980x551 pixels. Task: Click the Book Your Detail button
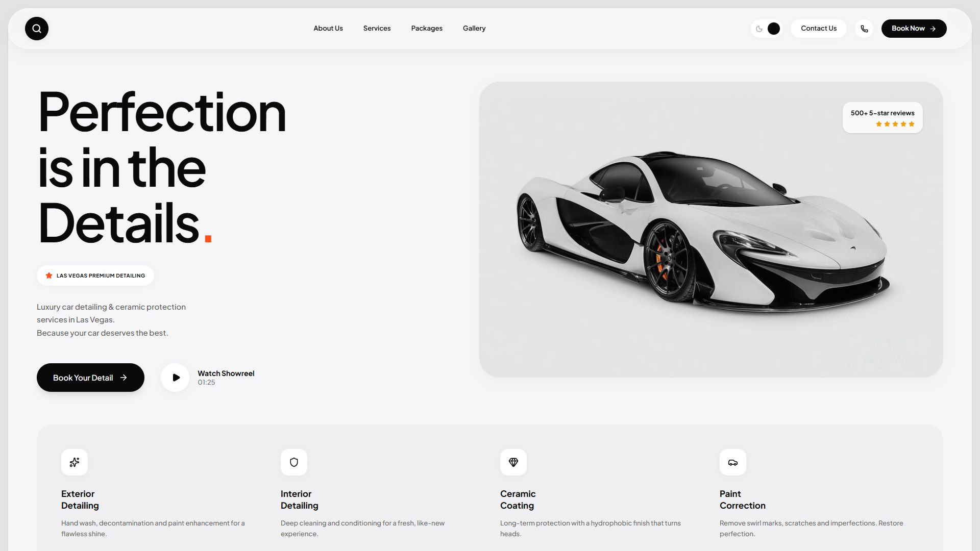point(90,378)
